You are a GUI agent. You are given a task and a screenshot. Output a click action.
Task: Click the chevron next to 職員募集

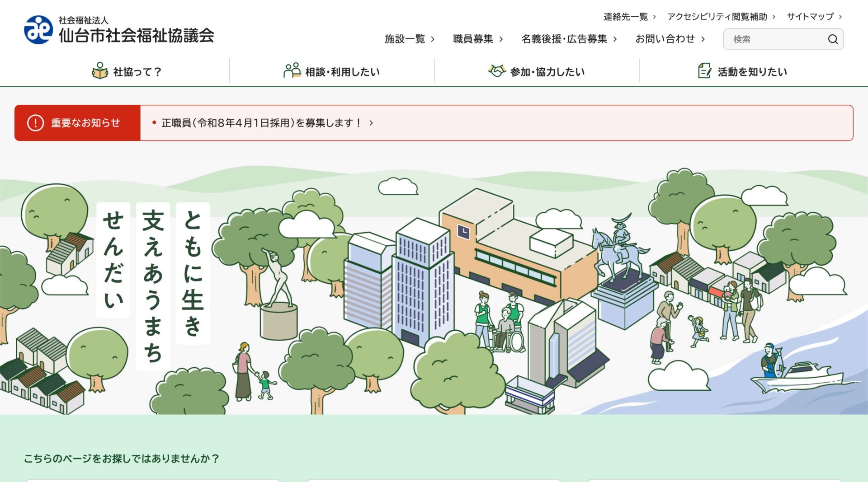click(501, 39)
